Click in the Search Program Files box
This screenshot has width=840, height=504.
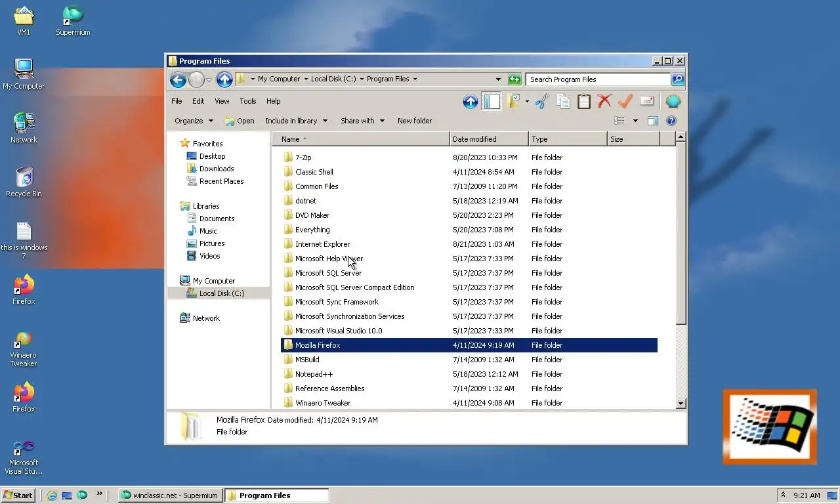[598, 79]
